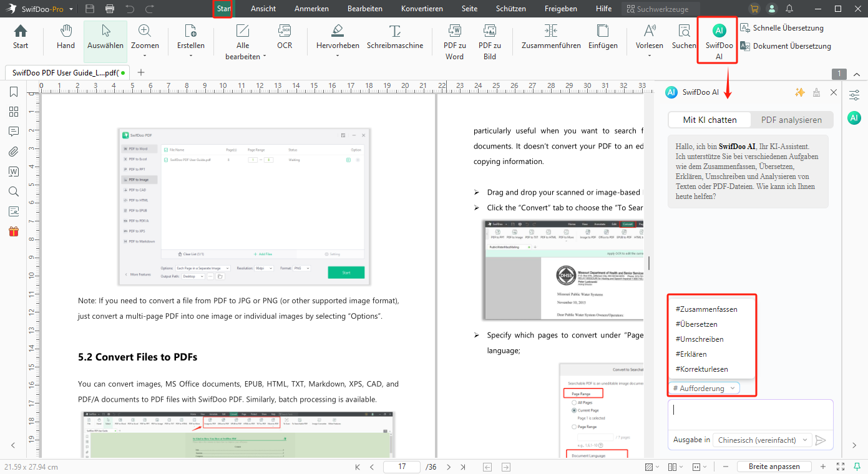Open properties sliders icon on right edge
This screenshot has width=868, height=474.
(855, 95)
